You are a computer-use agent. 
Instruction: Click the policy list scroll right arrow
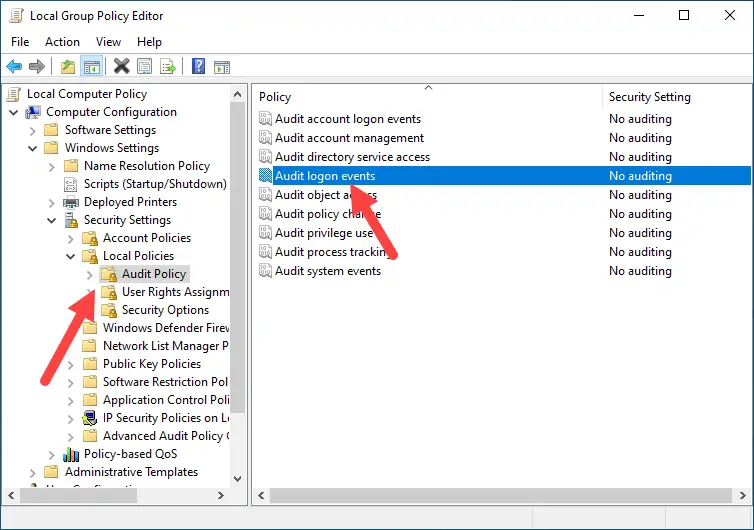[743, 495]
